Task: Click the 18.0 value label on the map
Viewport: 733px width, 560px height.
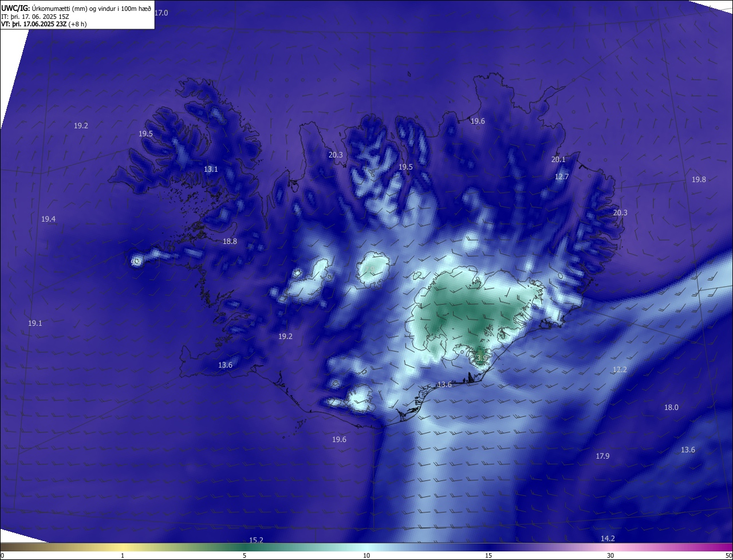Action: (x=671, y=408)
